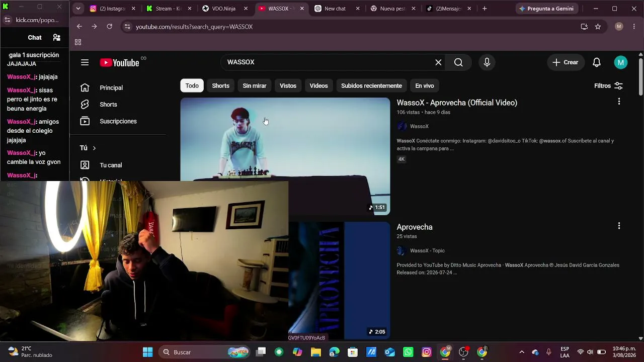Expand the Tú section chevron
The width and height of the screenshot is (644, 362).
[94, 148]
